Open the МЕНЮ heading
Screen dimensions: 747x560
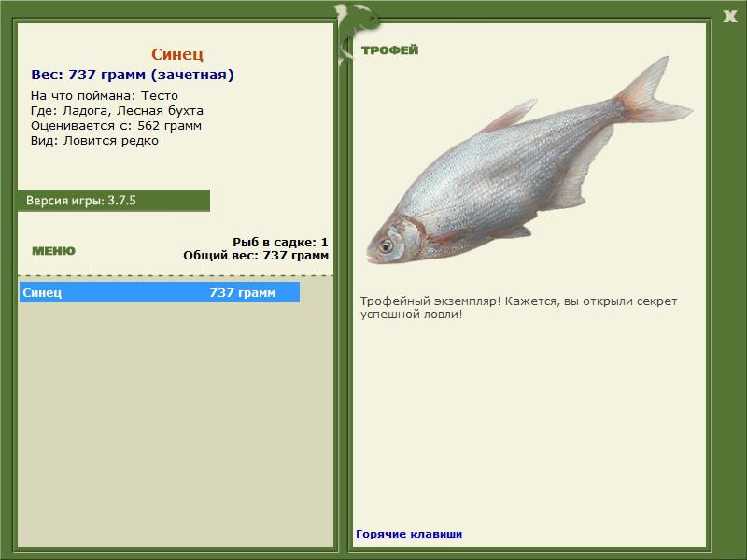(x=53, y=251)
